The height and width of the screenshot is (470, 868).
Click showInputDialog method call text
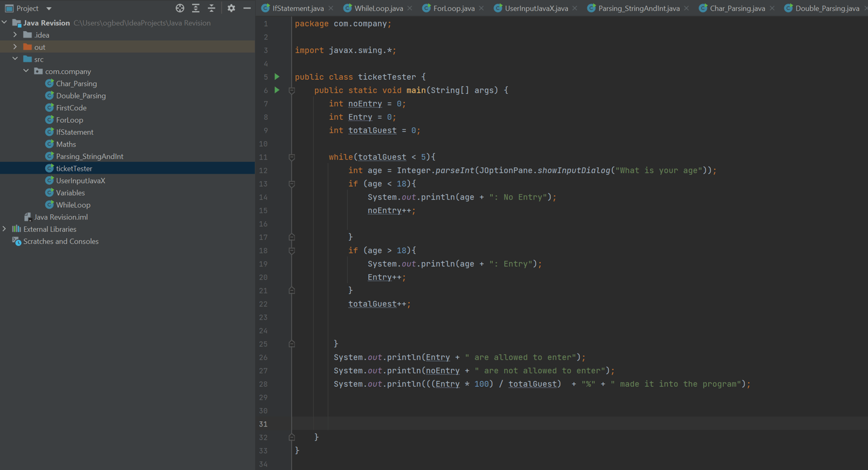(x=574, y=170)
